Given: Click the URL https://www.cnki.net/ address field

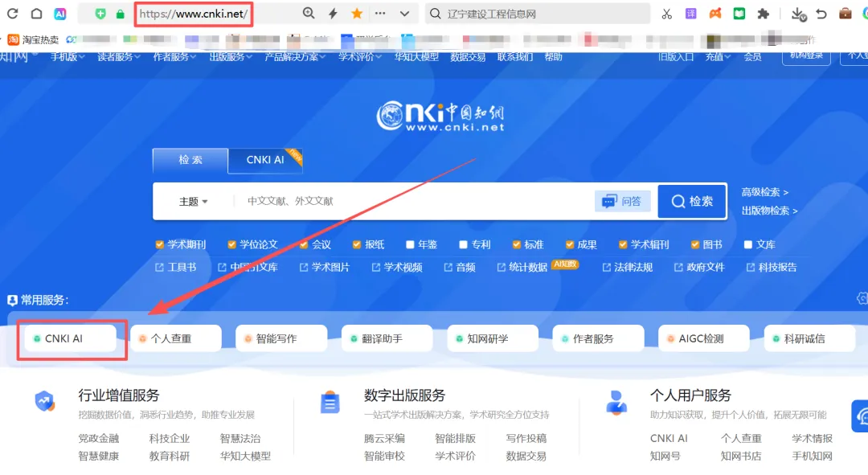Looking at the screenshot, I should pos(193,14).
